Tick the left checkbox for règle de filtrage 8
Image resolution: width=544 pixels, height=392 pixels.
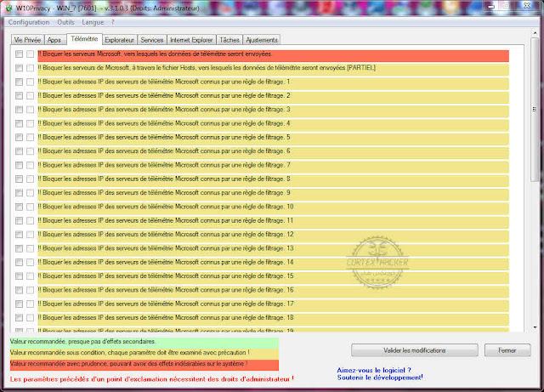pyautogui.click(x=19, y=179)
